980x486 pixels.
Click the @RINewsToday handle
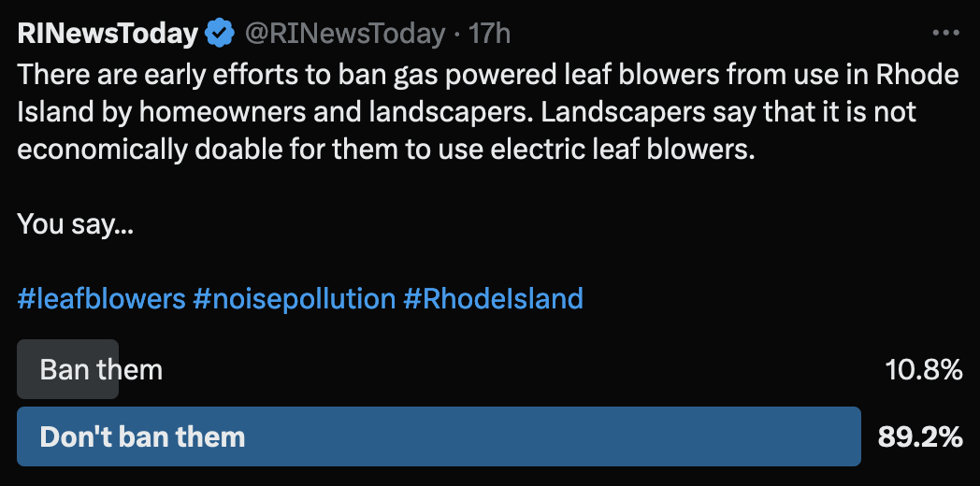(344, 35)
